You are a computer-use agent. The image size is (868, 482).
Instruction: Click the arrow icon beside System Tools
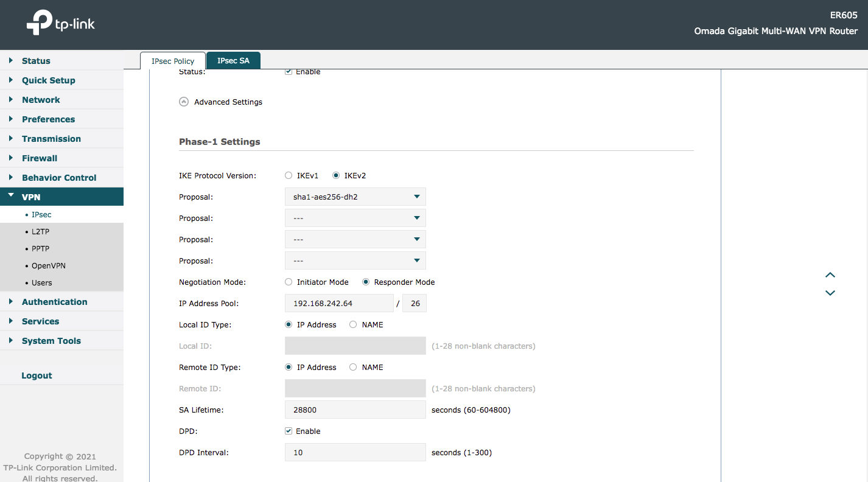[x=11, y=340]
